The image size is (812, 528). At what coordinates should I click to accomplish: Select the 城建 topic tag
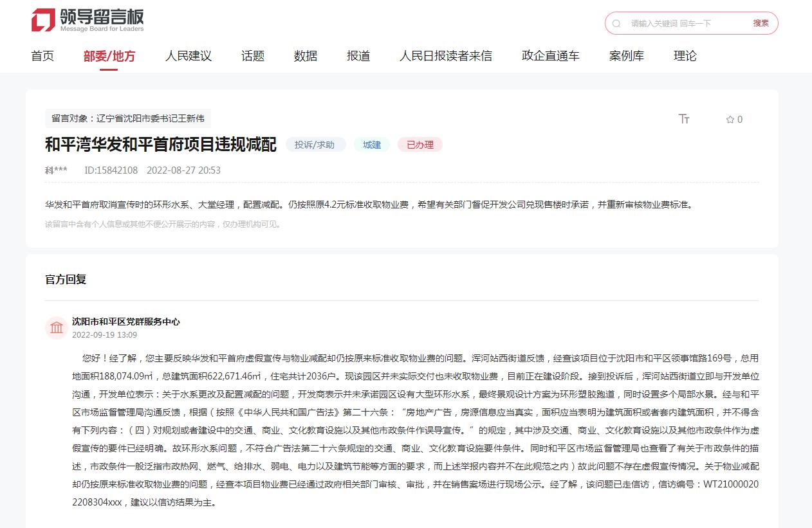coord(371,145)
